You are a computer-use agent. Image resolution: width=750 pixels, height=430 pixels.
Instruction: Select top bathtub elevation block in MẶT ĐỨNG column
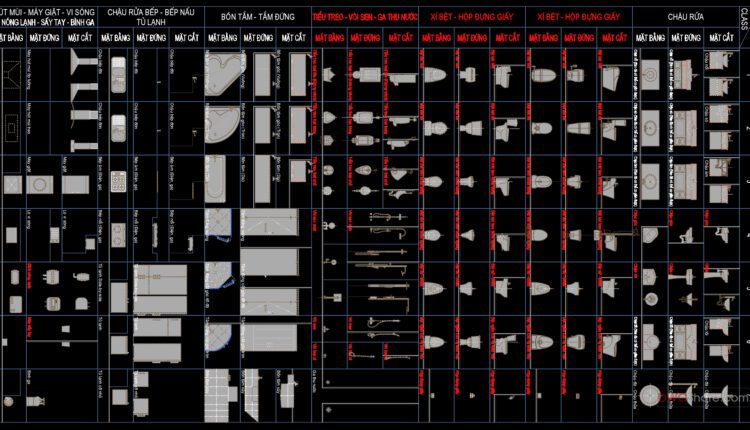[x=262, y=73]
